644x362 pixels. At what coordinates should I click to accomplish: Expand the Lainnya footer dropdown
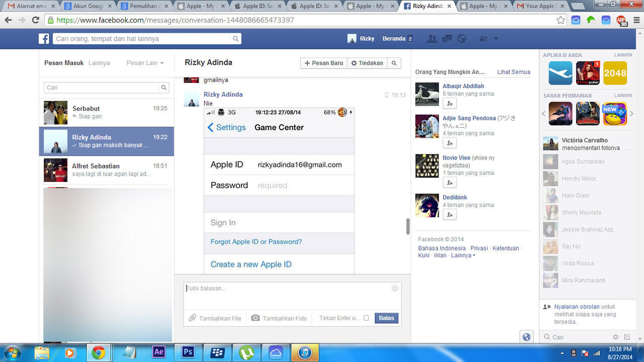463,255
